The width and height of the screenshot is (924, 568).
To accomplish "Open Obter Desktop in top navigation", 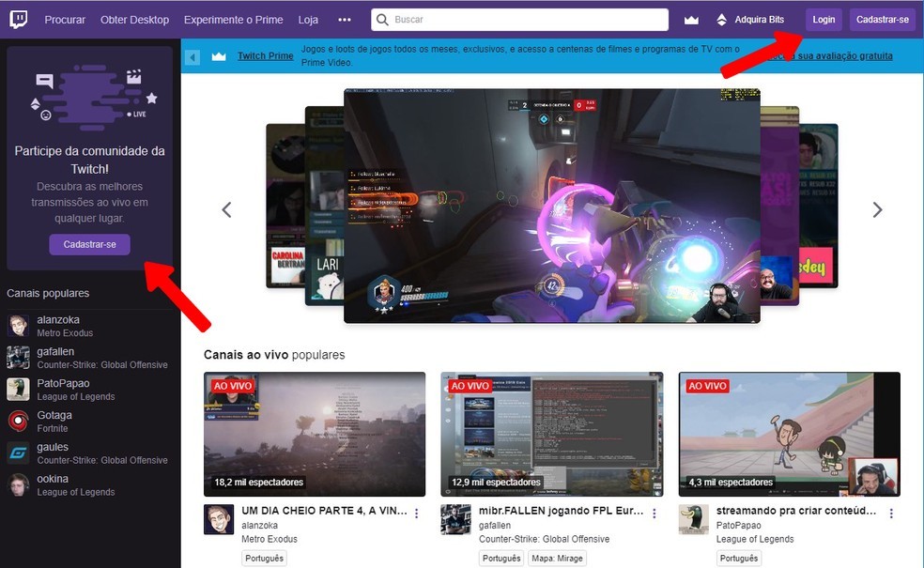I will 134,20.
